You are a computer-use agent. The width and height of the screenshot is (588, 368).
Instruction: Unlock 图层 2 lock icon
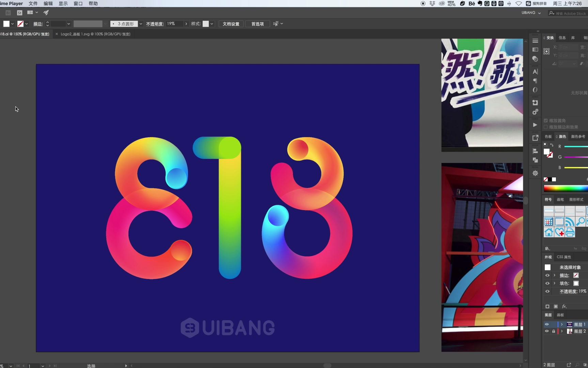(x=554, y=331)
